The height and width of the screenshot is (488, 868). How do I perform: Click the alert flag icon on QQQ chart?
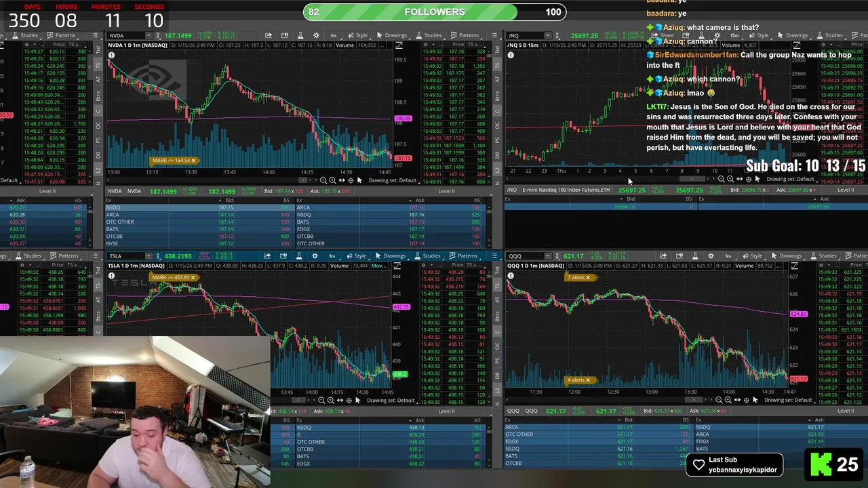click(679, 256)
